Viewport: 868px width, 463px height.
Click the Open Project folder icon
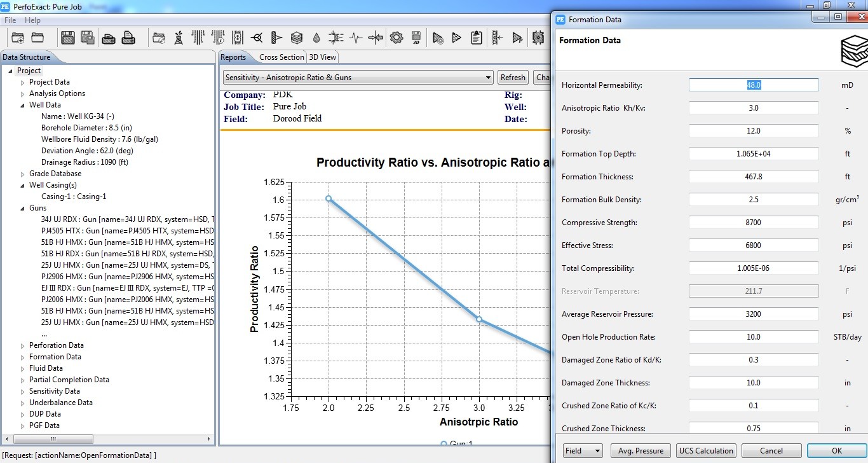click(x=37, y=38)
